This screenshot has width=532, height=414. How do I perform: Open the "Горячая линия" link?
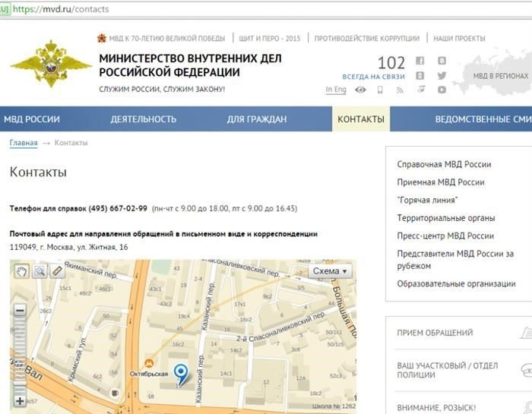click(427, 200)
